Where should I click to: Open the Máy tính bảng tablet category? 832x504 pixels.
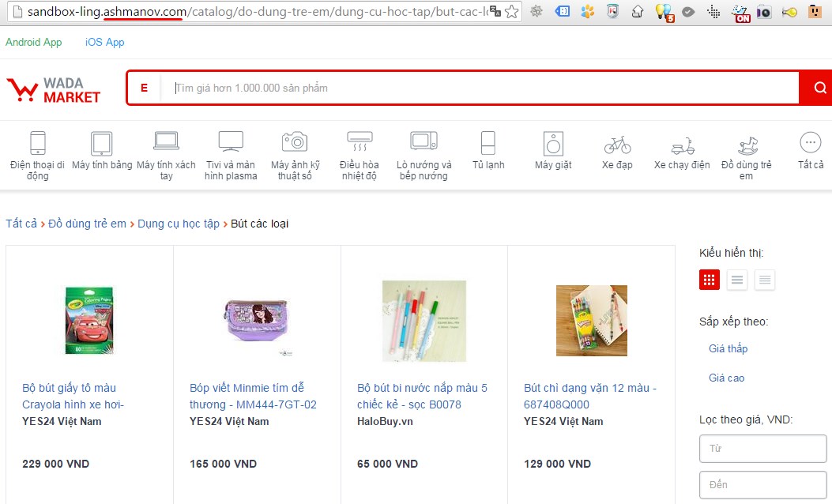[x=102, y=143]
